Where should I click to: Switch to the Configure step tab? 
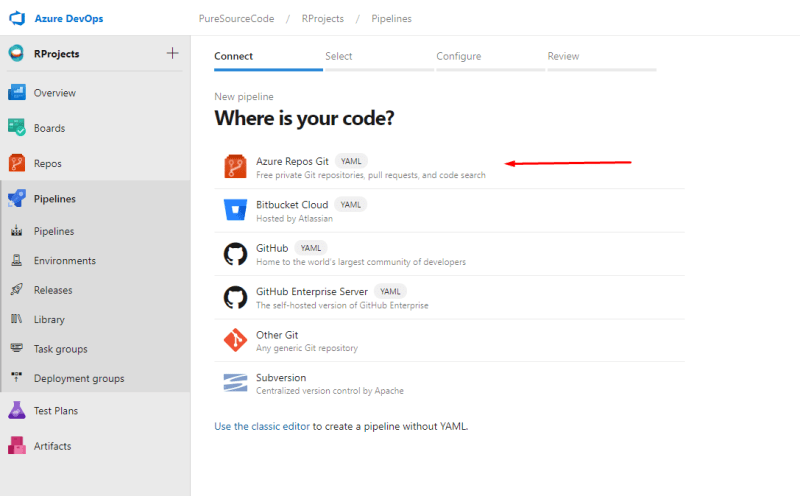point(490,57)
